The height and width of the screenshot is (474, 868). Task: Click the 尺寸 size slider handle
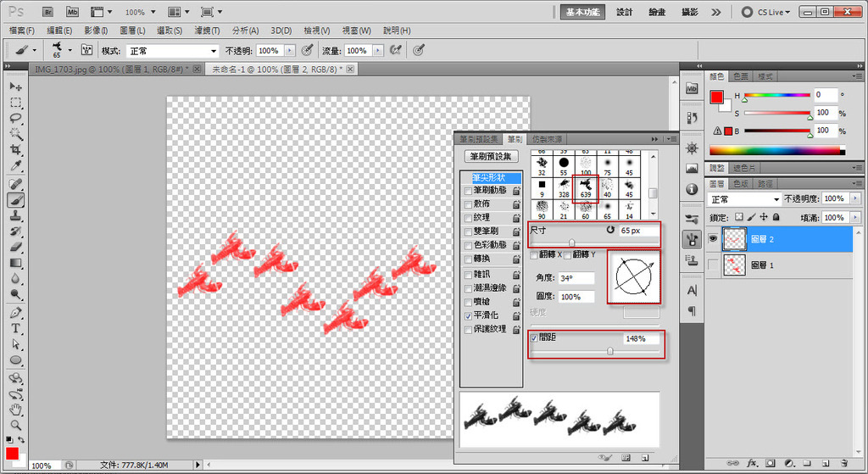click(572, 243)
